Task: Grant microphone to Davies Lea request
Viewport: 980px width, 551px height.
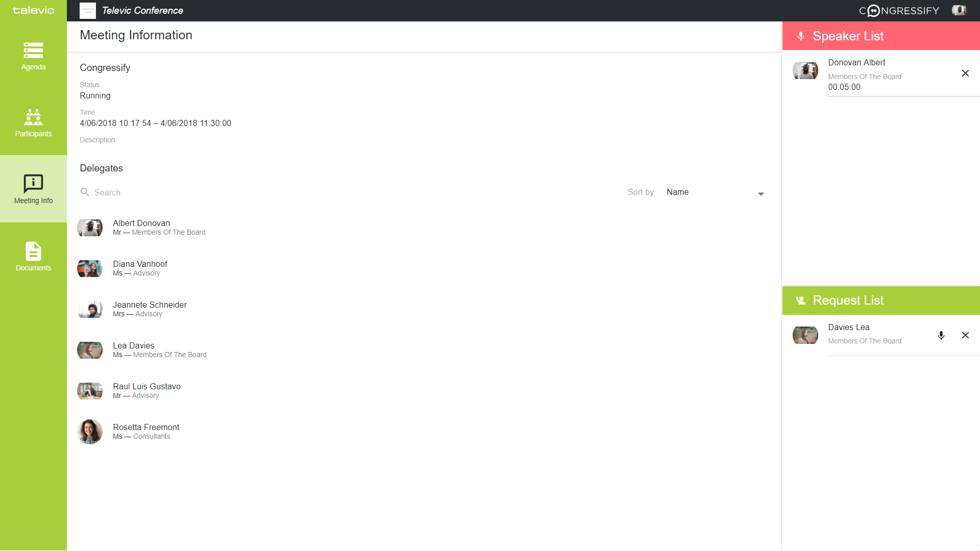Action: tap(941, 335)
